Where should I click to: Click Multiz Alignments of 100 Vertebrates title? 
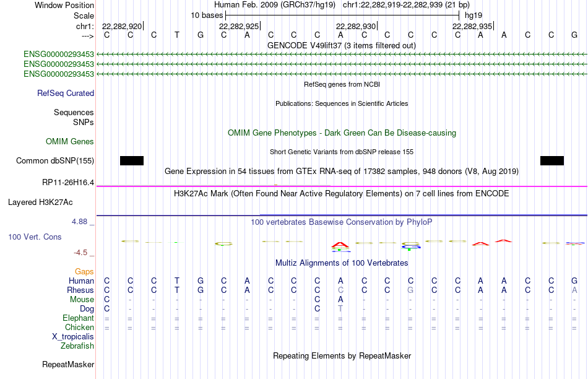[x=342, y=263]
